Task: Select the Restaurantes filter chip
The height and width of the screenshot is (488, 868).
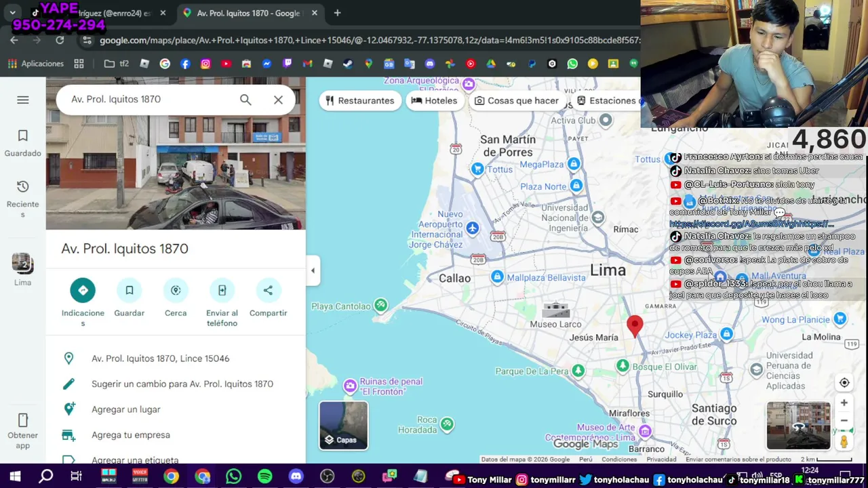Action: 360,100
